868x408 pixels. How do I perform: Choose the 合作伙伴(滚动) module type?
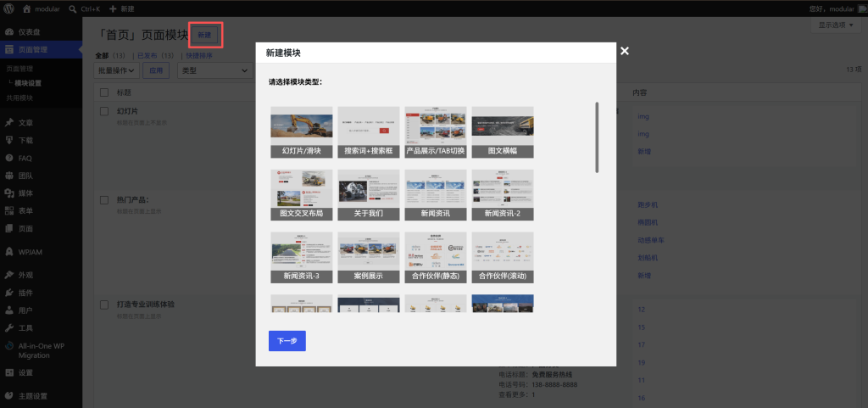pos(503,257)
